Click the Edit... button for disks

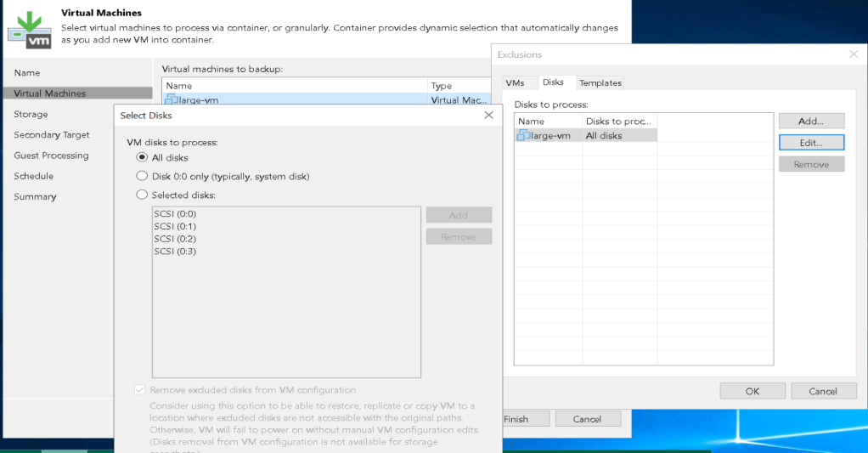[811, 143]
